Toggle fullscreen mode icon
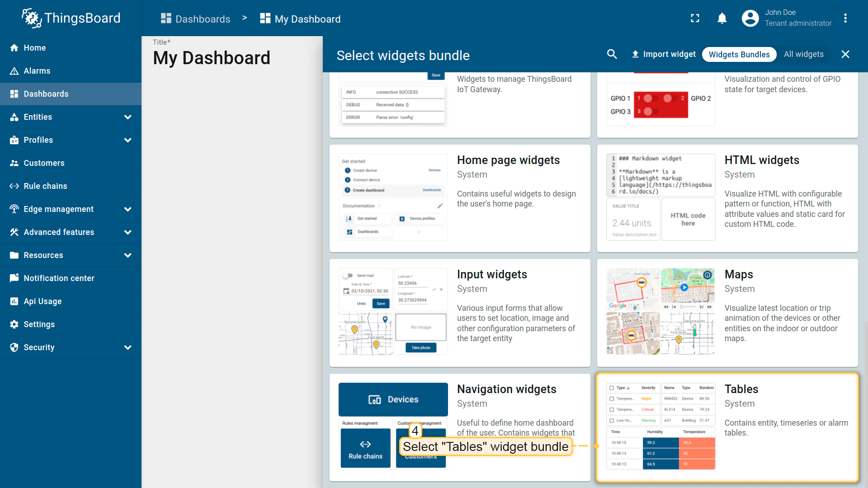The height and width of the screenshot is (488, 868). click(x=695, y=18)
